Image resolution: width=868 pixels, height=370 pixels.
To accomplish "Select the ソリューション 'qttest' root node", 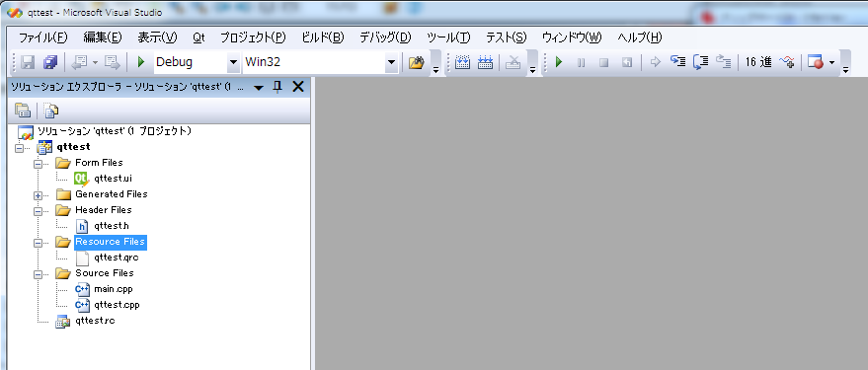I will click(114, 131).
